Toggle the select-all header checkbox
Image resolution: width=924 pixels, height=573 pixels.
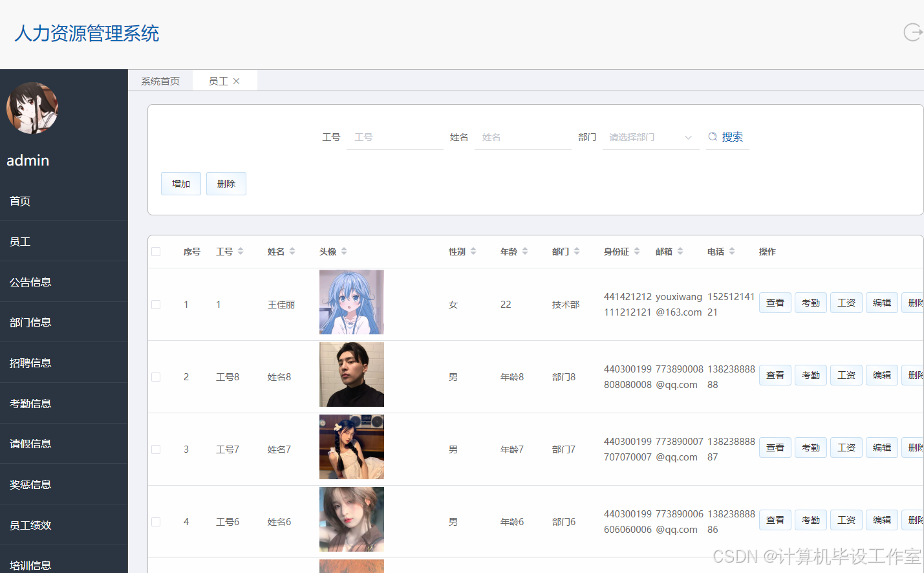[x=156, y=252]
